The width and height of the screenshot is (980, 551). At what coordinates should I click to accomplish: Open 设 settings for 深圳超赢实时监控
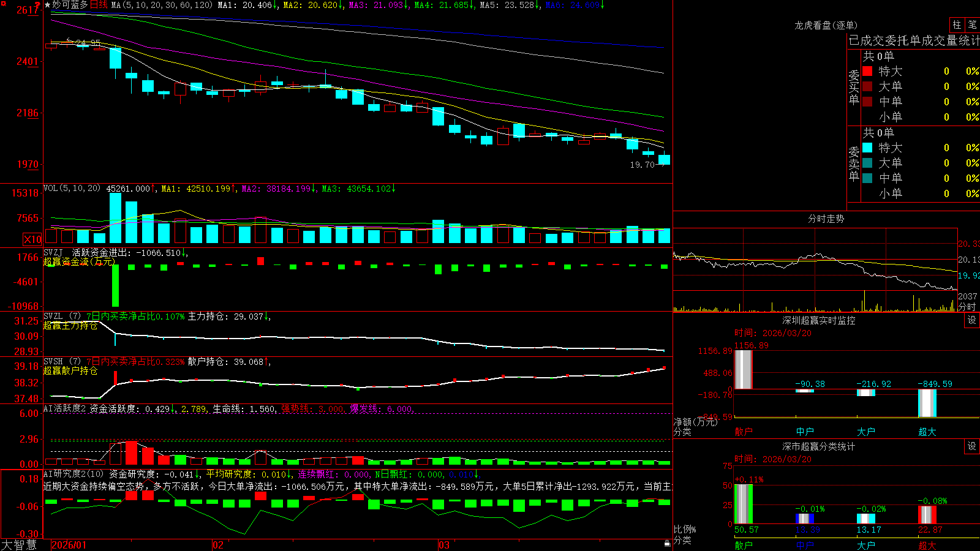pos(972,320)
